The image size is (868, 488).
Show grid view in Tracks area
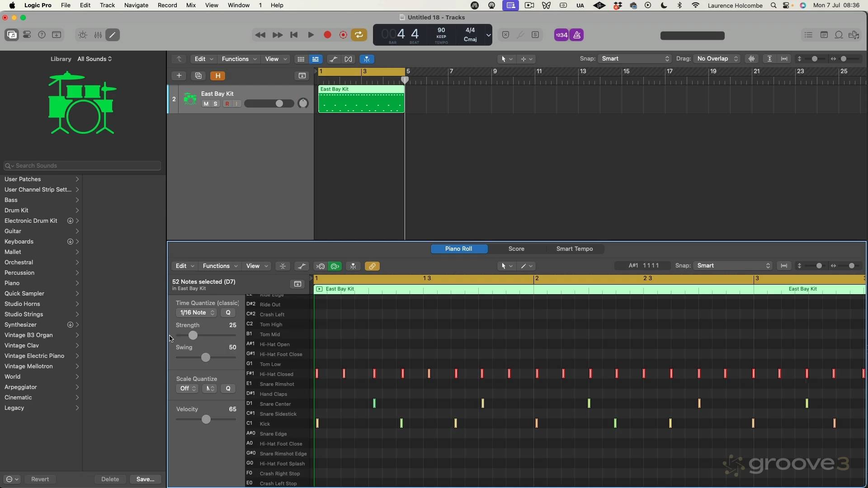301,59
